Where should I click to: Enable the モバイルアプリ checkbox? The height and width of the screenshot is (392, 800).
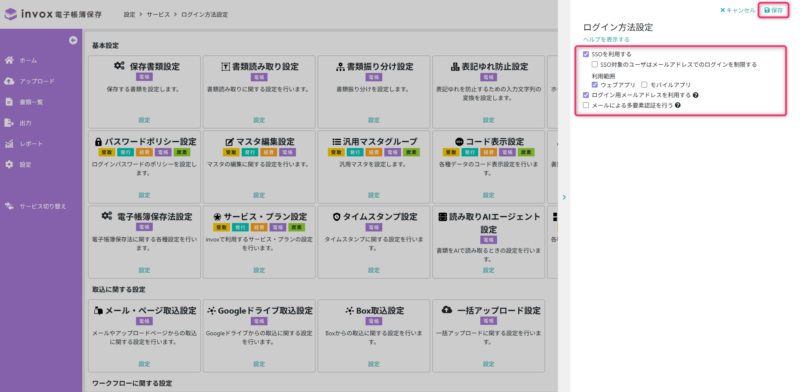(644, 85)
